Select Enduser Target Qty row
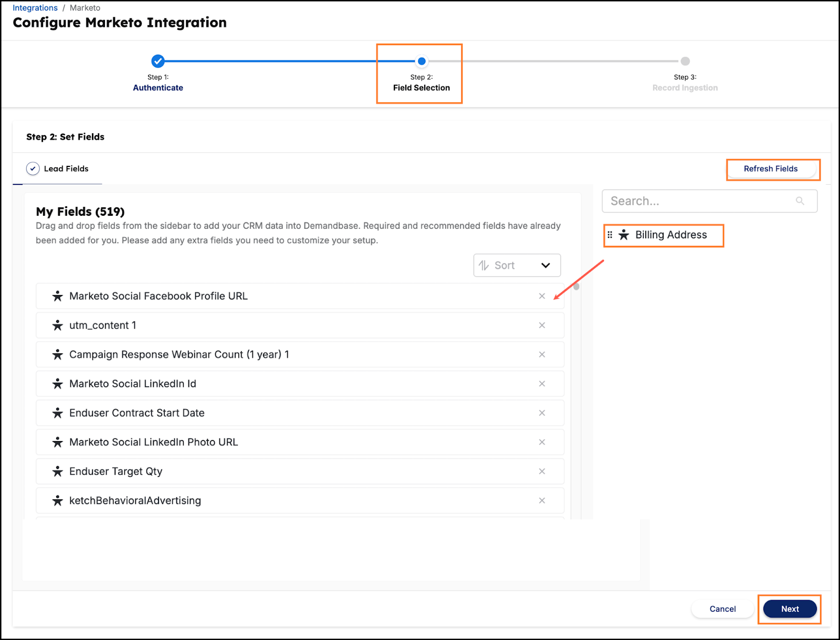840x640 pixels. pos(300,471)
